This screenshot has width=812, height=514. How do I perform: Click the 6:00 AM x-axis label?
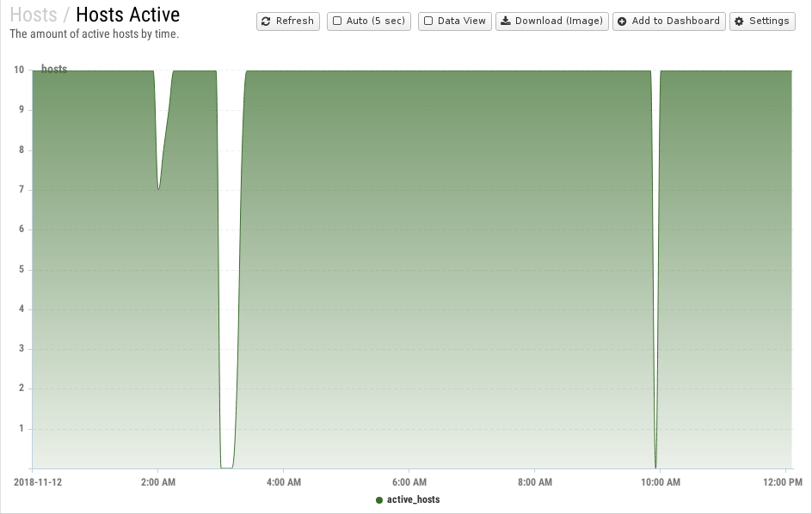click(409, 482)
